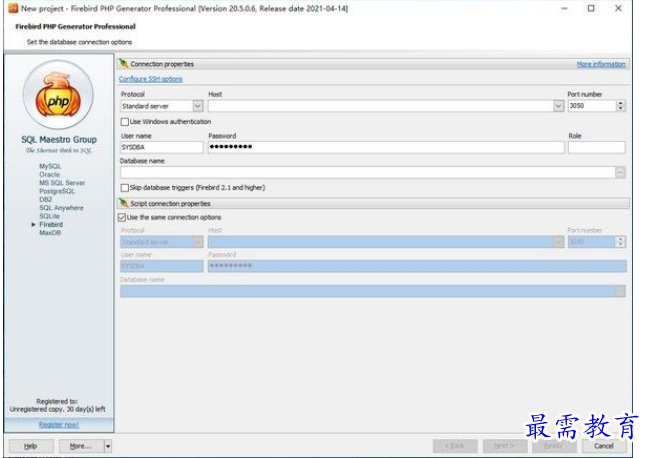Decrease the port number with the down arrow

pos(621,109)
